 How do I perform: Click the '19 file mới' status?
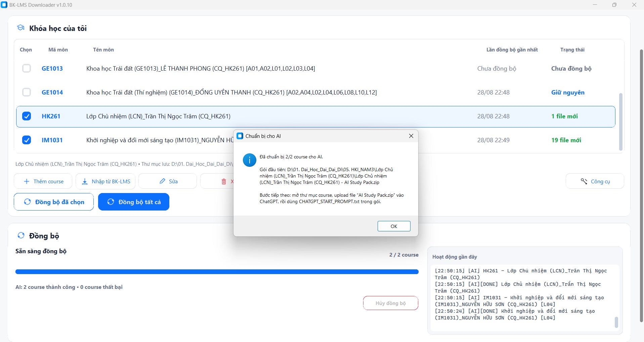pos(566,140)
